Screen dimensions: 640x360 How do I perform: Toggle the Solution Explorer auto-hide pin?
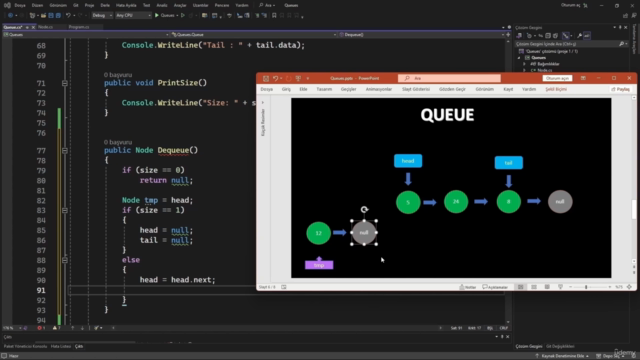(x=620, y=27)
